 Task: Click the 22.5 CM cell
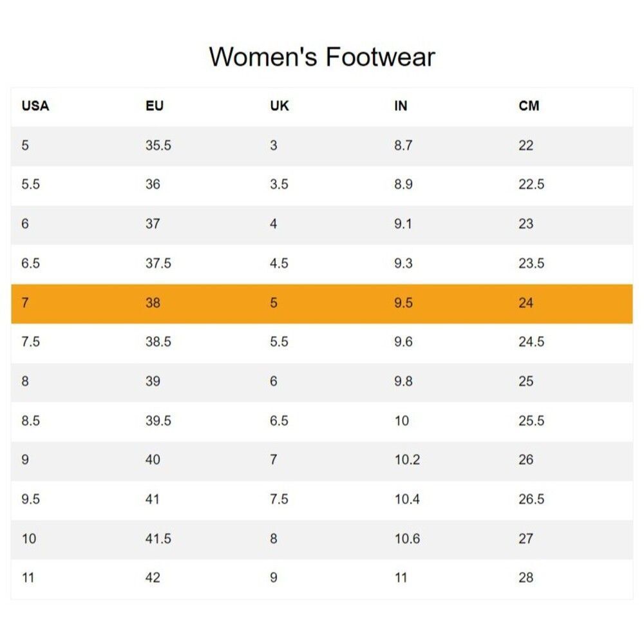coord(531,185)
